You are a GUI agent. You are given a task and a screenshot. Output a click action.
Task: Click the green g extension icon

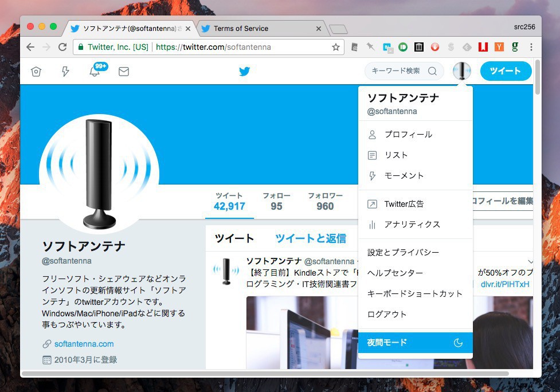pyautogui.click(x=515, y=47)
